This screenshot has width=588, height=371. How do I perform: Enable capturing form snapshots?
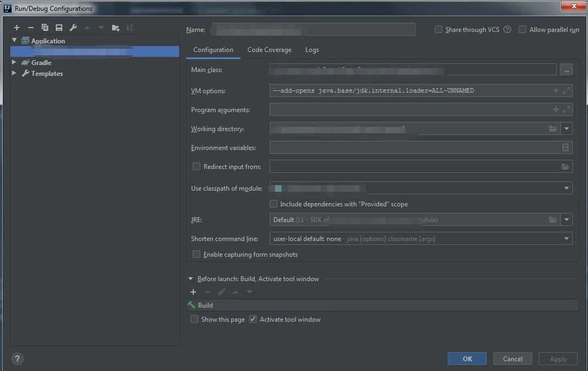point(196,254)
